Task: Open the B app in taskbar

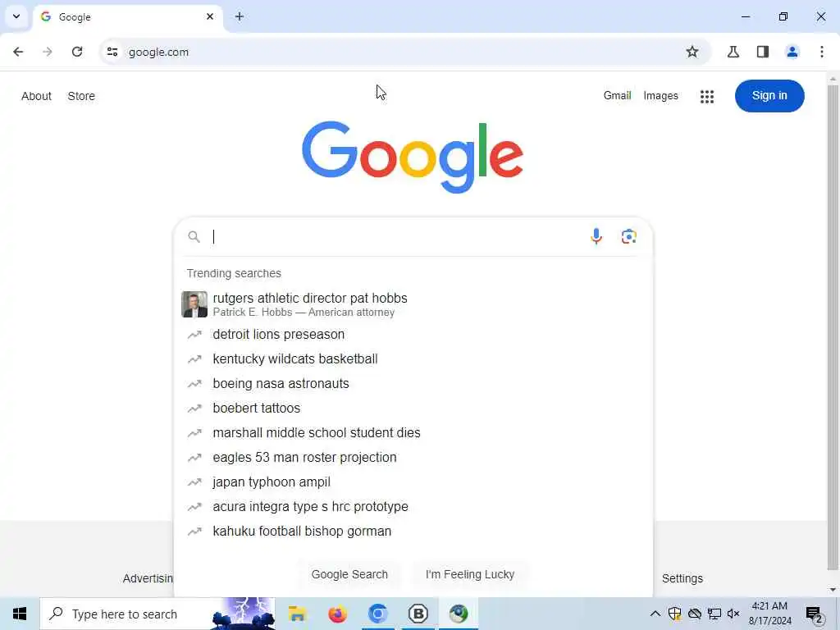Action: (x=418, y=614)
